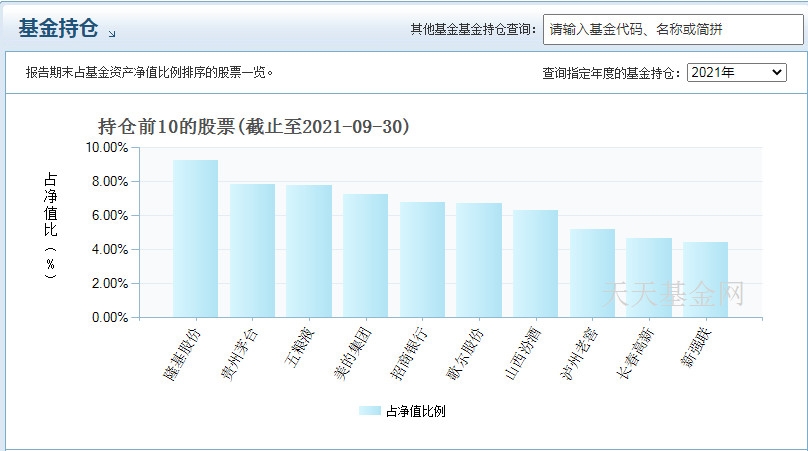Click the small arrow icon beside 基金持仓
The height and width of the screenshot is (451, 808).
112,34
